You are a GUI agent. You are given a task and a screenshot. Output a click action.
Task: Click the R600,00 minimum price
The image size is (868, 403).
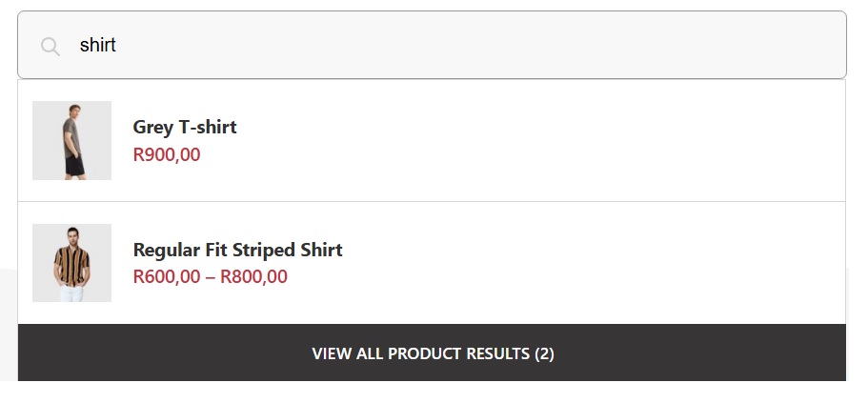pyautogui.click(x=167, y=277)
